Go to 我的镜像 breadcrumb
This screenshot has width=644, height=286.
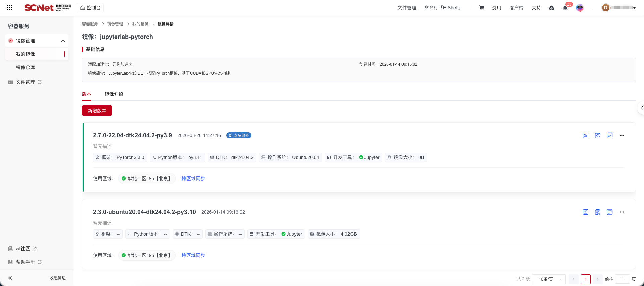140,24
